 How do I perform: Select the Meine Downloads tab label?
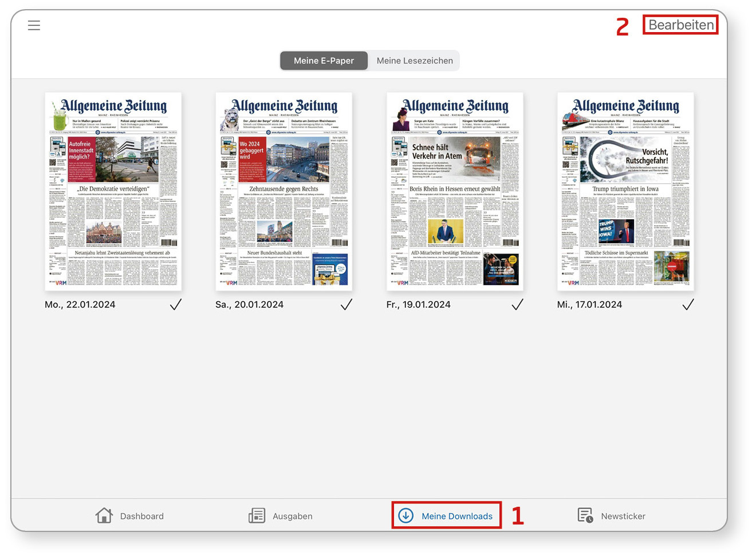tap(457, 516)
